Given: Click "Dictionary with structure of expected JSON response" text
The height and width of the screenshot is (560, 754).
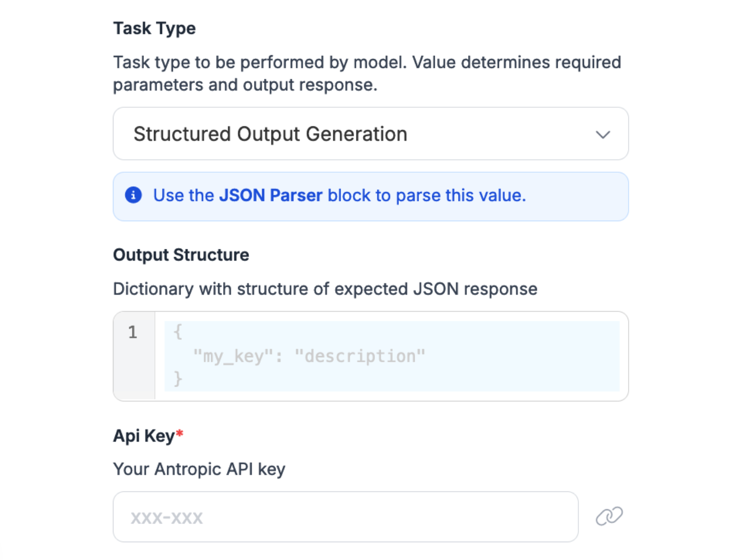Looking at the screenshot, I should [x=325, y=289].
